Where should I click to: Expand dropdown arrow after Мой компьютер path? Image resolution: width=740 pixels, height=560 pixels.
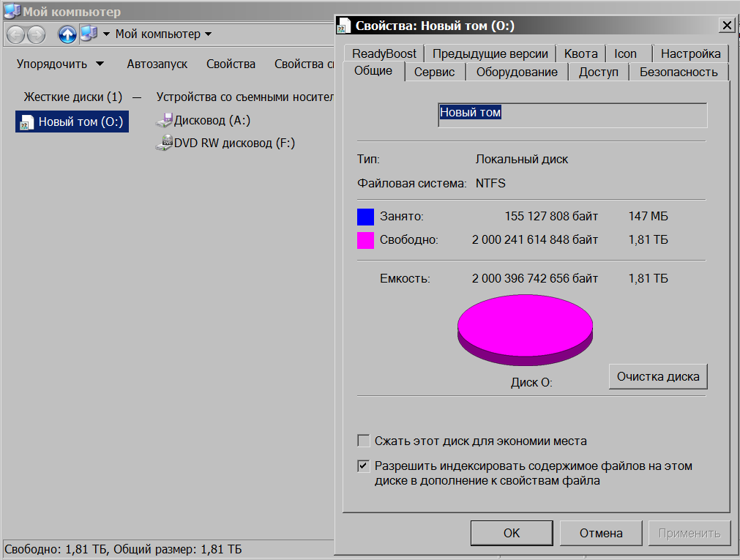(208, 34)
